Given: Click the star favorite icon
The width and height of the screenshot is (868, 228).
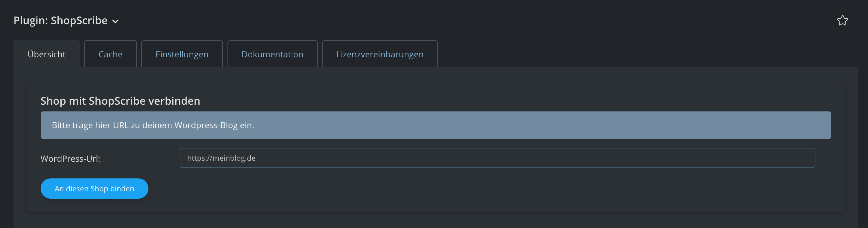Looking at the screenshot, I should click(842, 21).
